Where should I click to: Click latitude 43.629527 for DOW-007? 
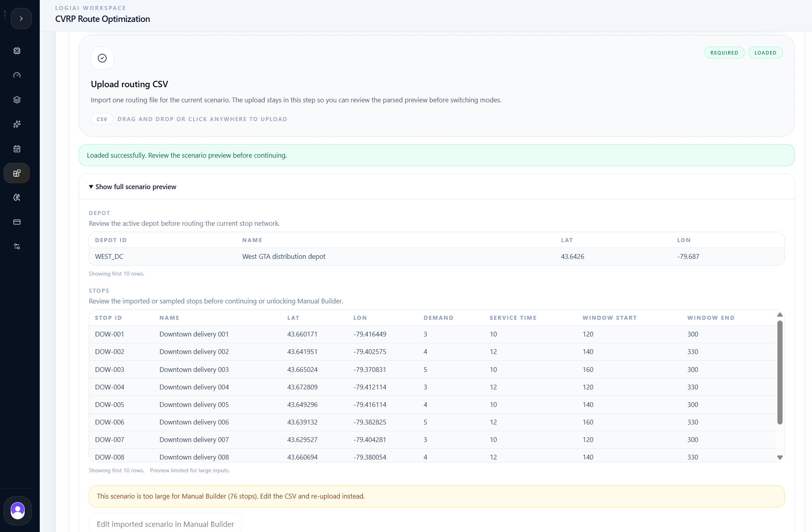pos(302,440)
